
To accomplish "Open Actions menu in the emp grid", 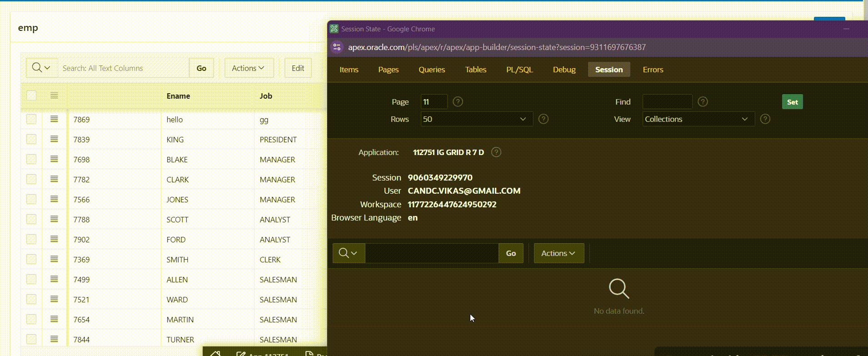I will click(249, 68).
